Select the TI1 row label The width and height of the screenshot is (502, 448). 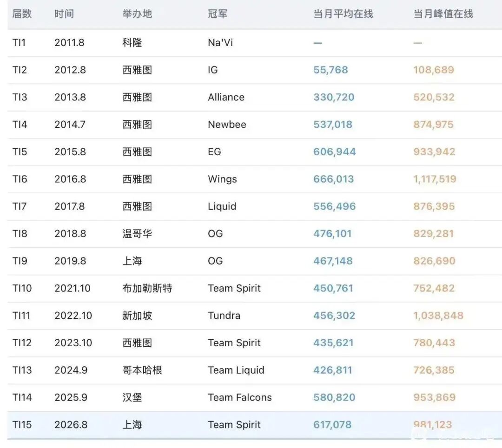19,43
